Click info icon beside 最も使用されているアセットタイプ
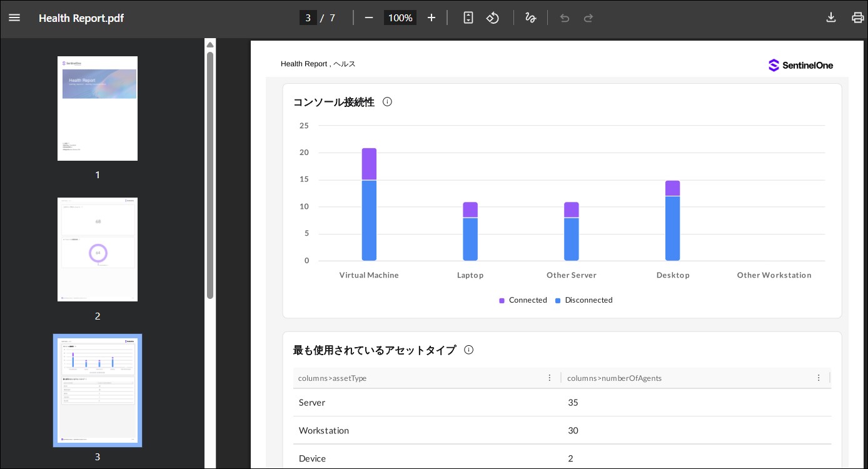 click(x=468, y=350)
